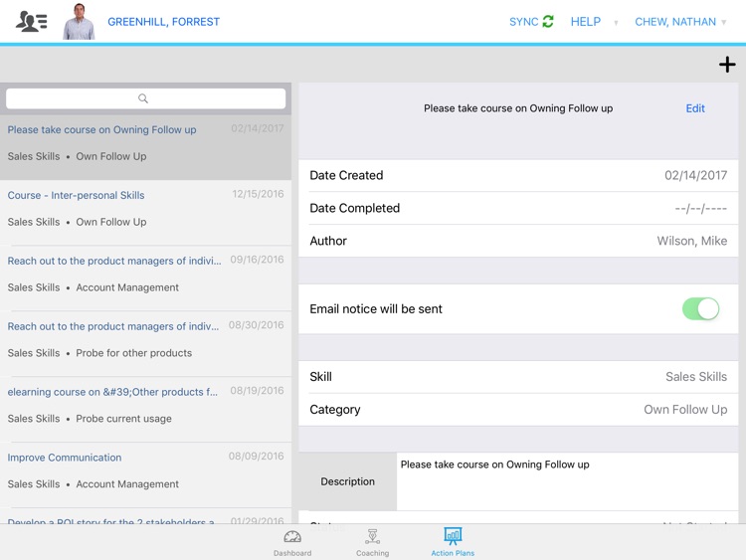The height and width of the screenshot is (560, 746).
Task: Click the magnifier search icon
Action: tap(142, 98)
